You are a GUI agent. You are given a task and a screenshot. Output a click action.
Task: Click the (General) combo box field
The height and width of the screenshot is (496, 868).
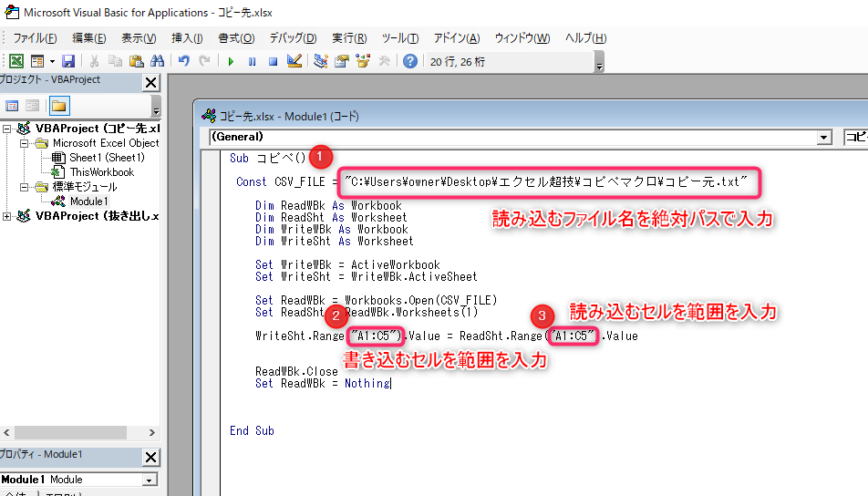coord(521,138)
